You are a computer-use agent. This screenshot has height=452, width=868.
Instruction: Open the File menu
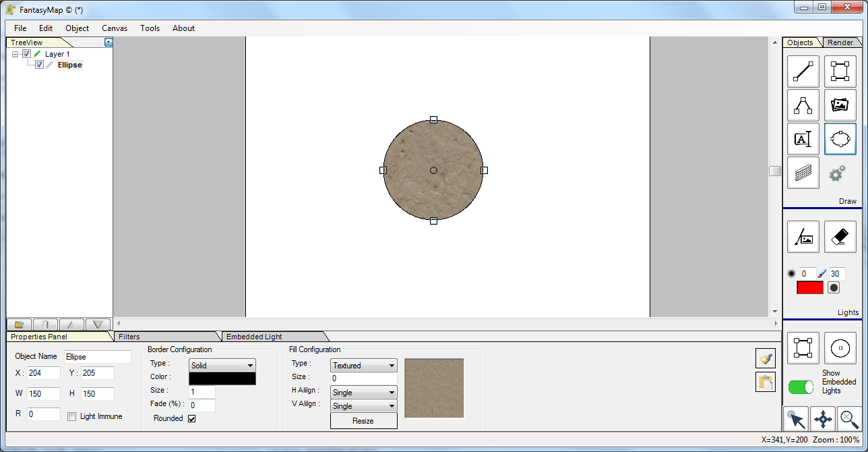(x=20, y=28)
